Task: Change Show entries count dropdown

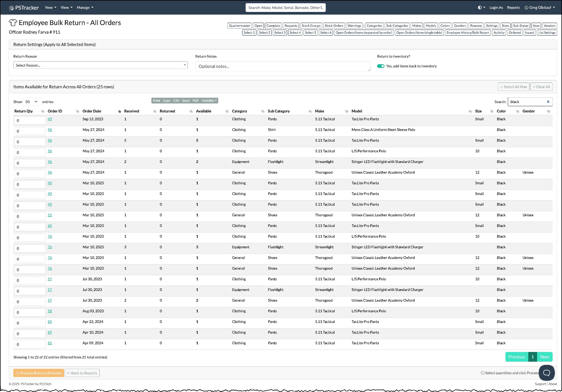Action: pos(32,102)
